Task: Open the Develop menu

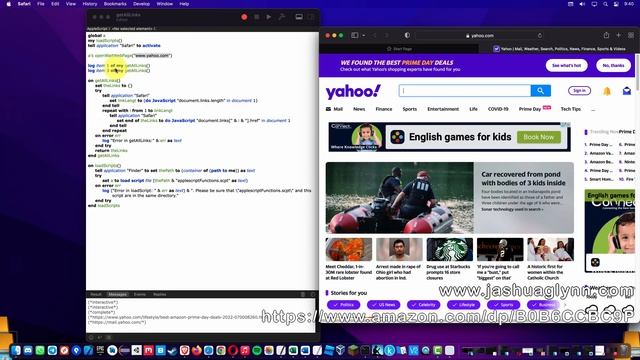Action: (142, 4)
